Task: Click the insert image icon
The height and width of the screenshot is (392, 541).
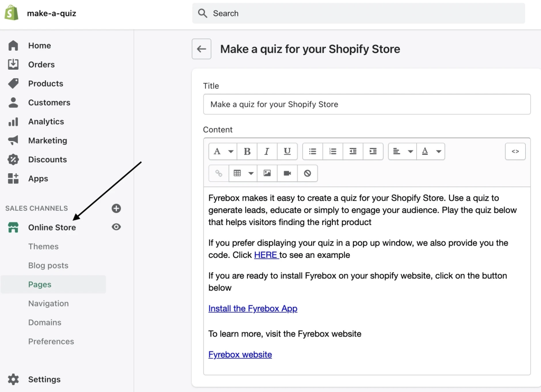Action: pyautogui.click(x=267, y=173)
